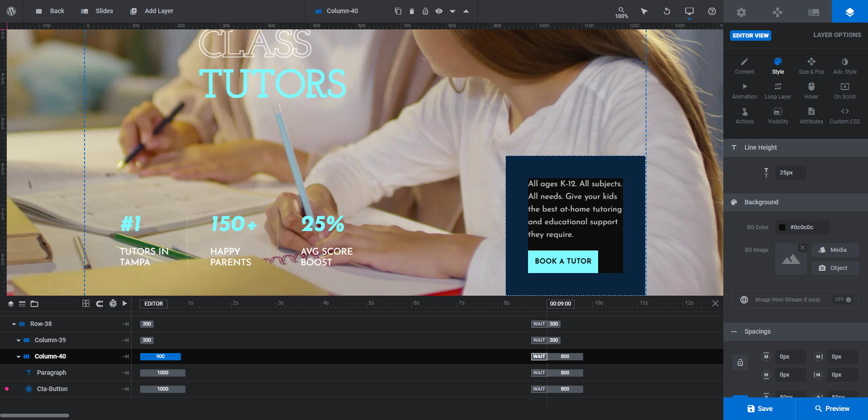Select the Cta-Button layer in timeline
The image size is (868, 420).
coord(52,389)
